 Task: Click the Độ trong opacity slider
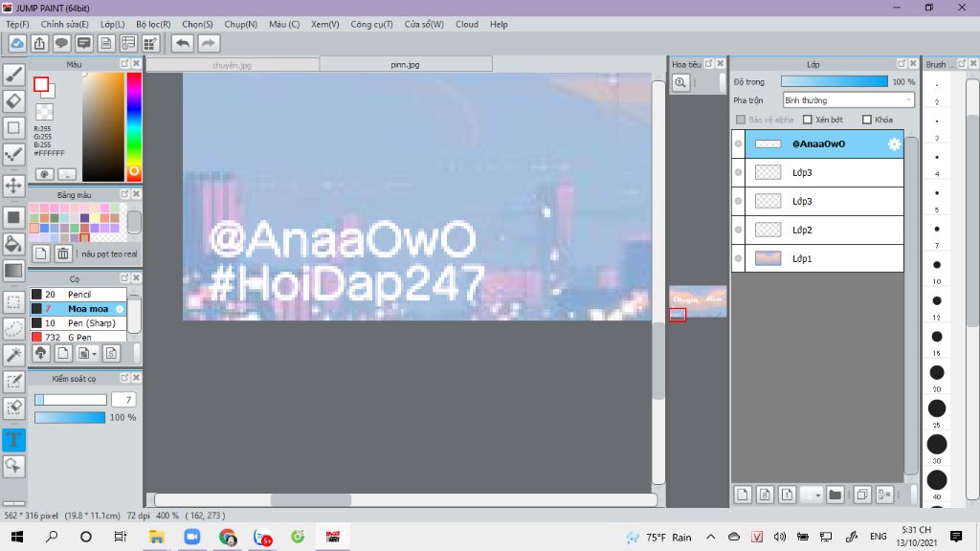coord(835,82)
